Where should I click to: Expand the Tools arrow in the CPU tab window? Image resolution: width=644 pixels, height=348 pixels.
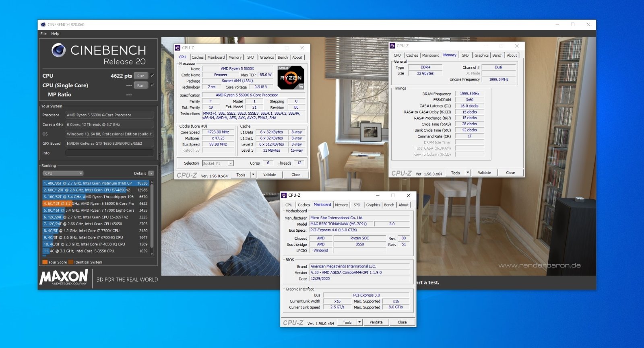point(253,175)
